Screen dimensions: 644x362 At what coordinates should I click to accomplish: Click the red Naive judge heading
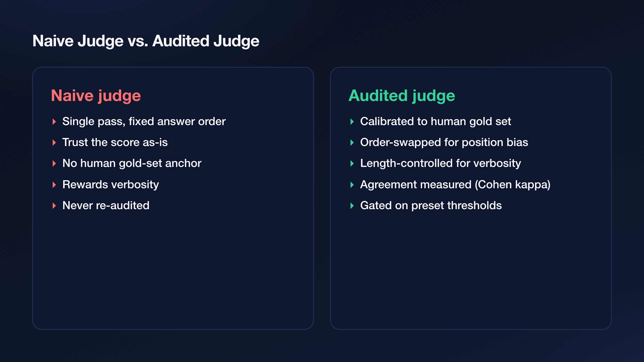pyautogui.click(x=96, y=96)
